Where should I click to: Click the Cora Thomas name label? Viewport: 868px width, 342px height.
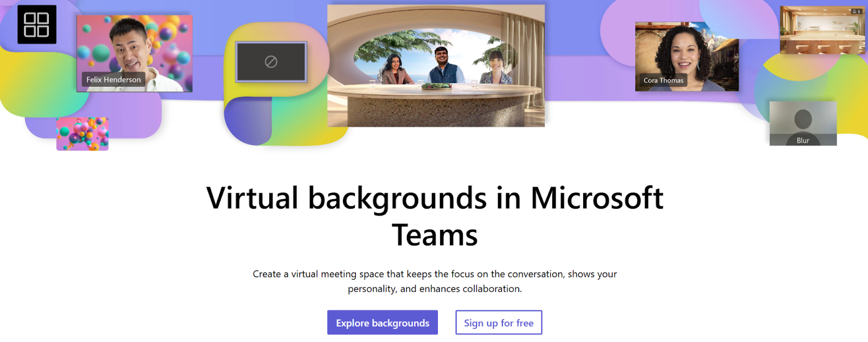point(663,80)
